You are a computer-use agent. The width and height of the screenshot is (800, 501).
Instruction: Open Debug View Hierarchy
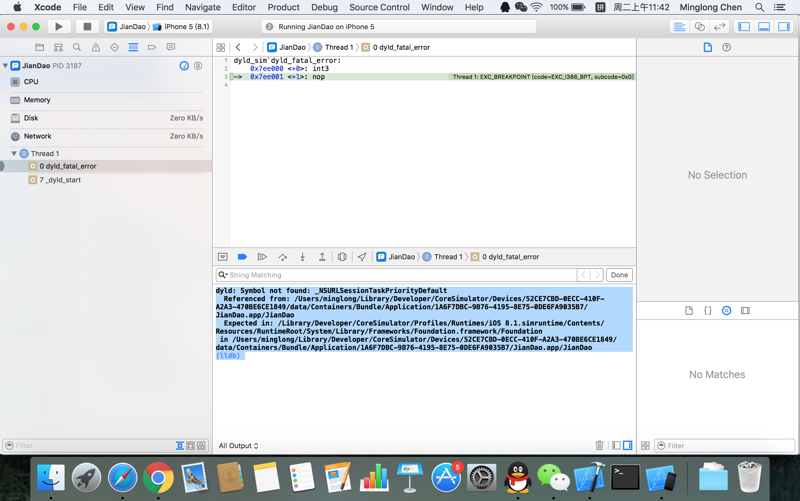point(342,257)
